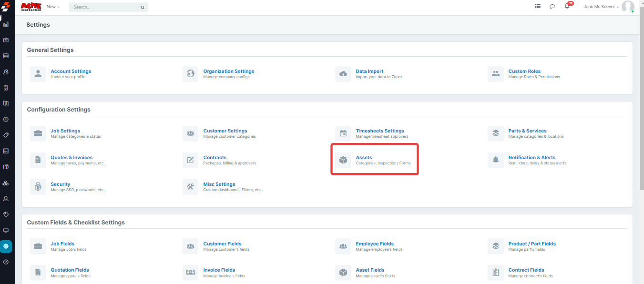
Task: Click the magnifier icon in search box
Action: click(x=143, y=8)
